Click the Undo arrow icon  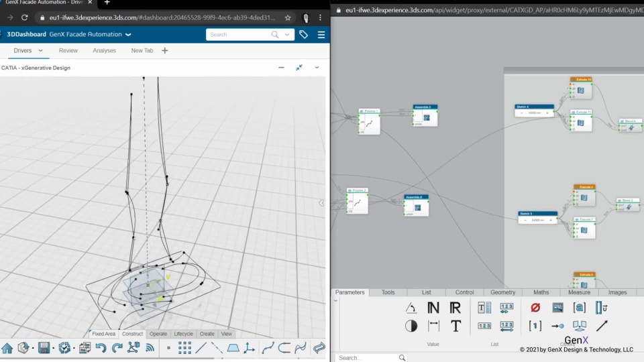[101, 348]
